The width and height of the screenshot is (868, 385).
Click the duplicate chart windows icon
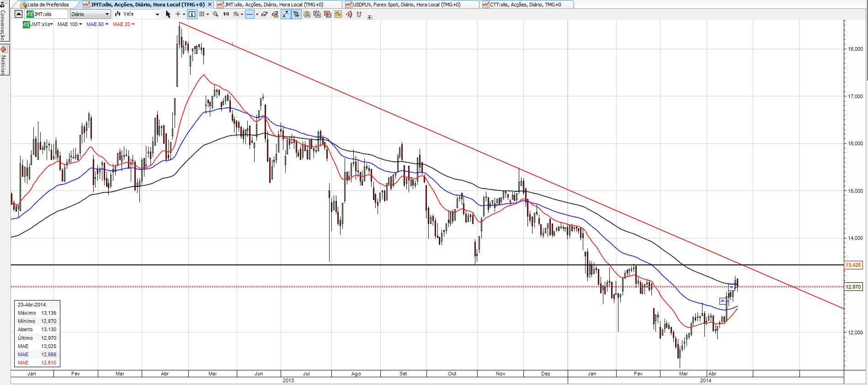[x=317, y=14]
